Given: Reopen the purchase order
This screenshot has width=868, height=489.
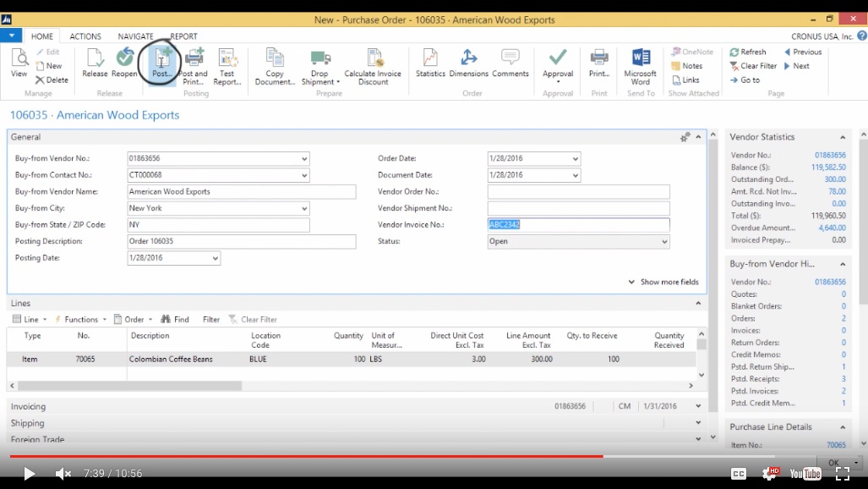Looking at the screenshot, I should (124, 63).
